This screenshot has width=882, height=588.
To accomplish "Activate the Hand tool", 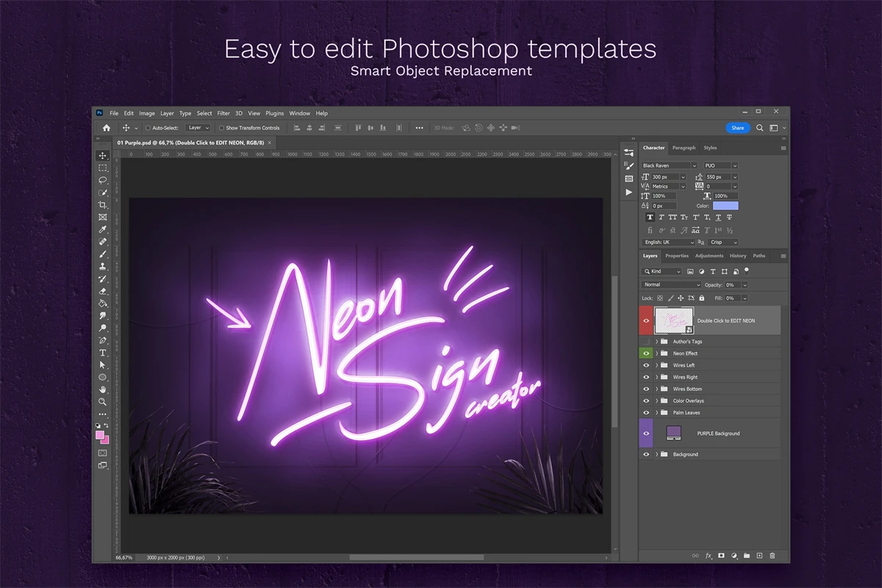I will tap(103, 390).
